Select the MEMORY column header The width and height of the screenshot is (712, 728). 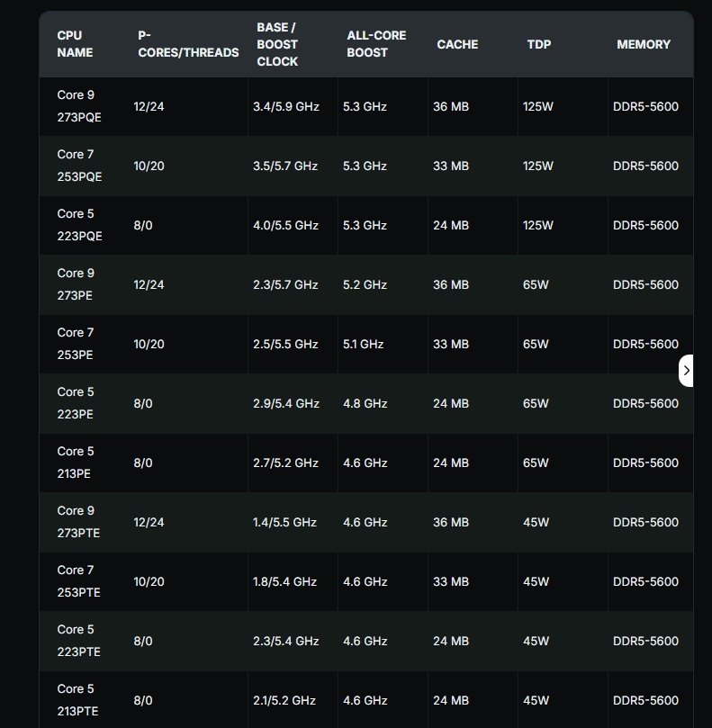click(644, 45)
